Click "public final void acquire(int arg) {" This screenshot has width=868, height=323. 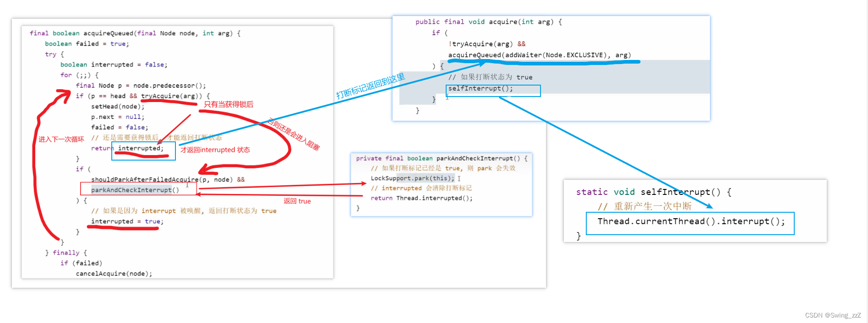click(x=489, y=22)
